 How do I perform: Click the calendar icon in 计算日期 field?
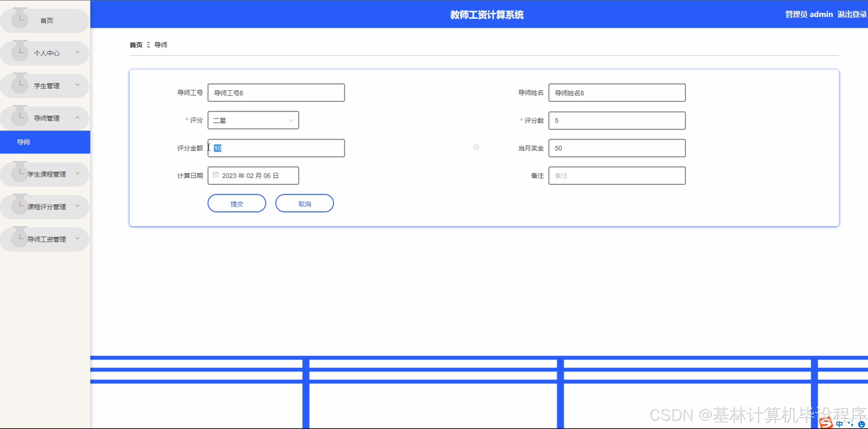tap(215, 175)
